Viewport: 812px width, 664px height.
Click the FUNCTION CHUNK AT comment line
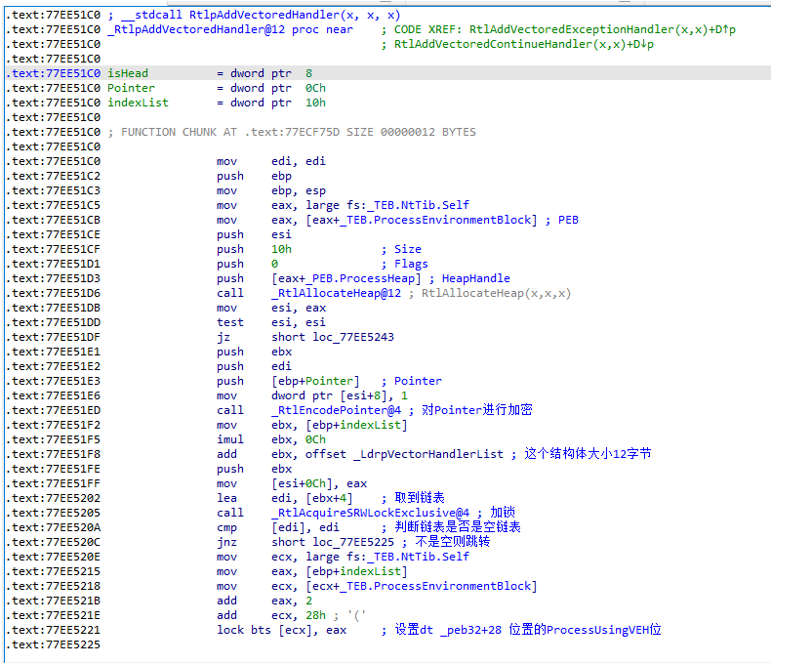point(292,132)
